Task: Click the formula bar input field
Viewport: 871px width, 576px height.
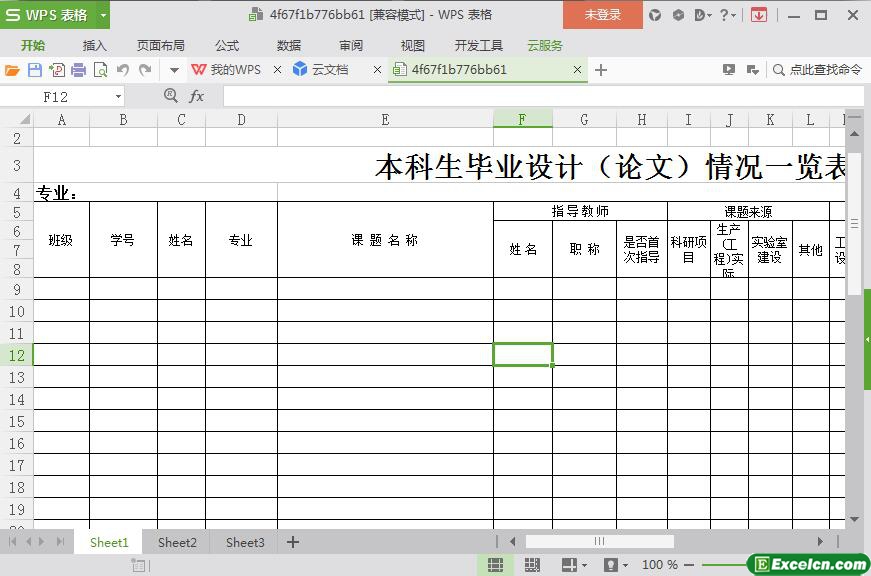Action: [541, 96]
